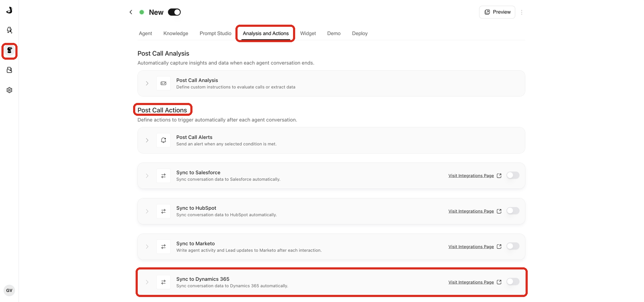644x302 pixels.
Task: Toggle the New agent active switch
Action: click(174, 12)
